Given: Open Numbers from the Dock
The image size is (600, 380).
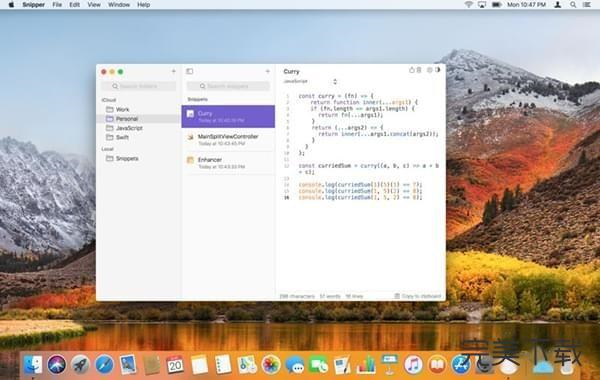Looking at the screenshot, I should click(366, 364).
